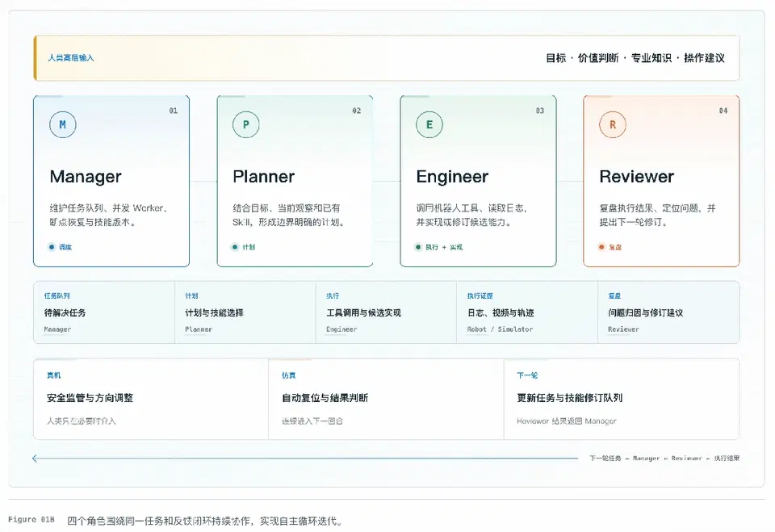Click the 执行证据 column header
Viewport: 775px width, 532px height.
pyautogui.click(x=480, y=295)
